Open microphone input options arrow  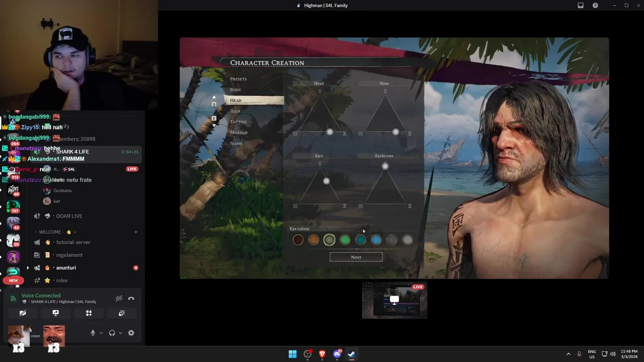(101, 333)
